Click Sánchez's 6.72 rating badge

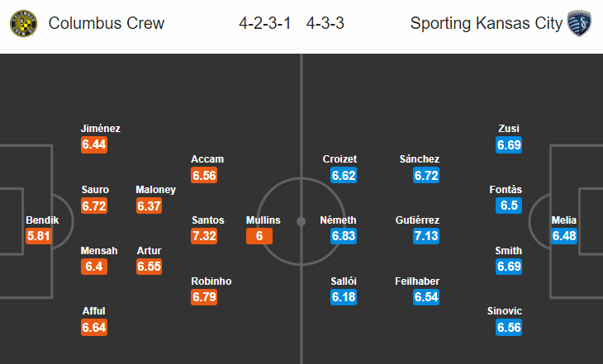pyautogui.click(x=426, y=175)
